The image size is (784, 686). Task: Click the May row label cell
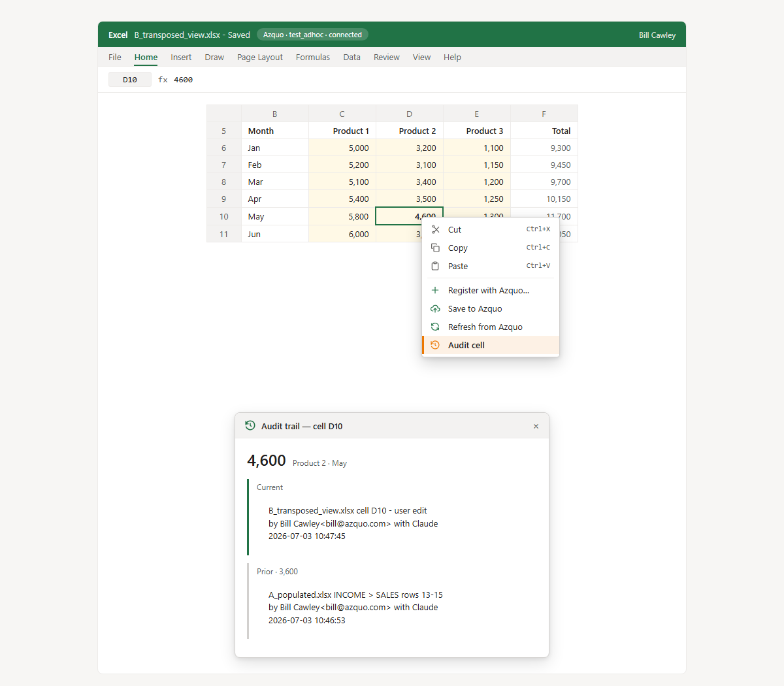(x=275, y=216)
